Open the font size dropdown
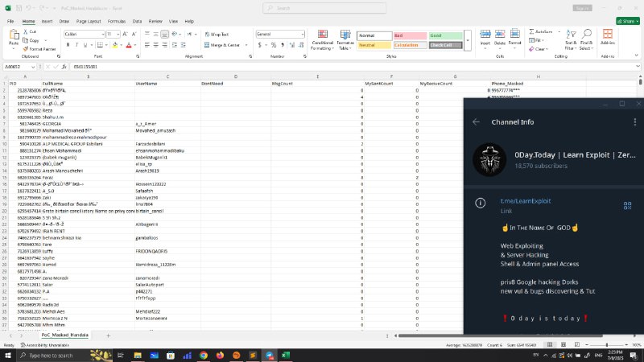Image resolution: width=644 pixels, height=362 pixels. [x=118, y=34]
